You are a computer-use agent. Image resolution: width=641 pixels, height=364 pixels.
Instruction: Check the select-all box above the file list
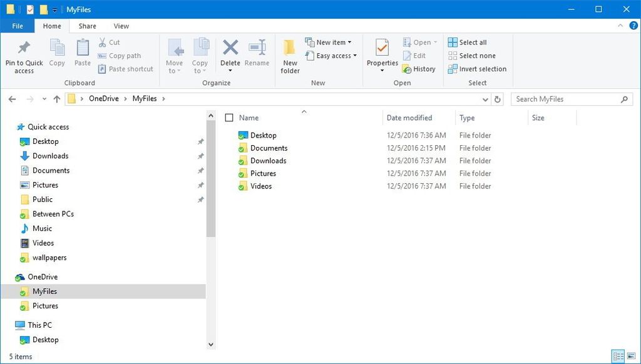(230, 117)
